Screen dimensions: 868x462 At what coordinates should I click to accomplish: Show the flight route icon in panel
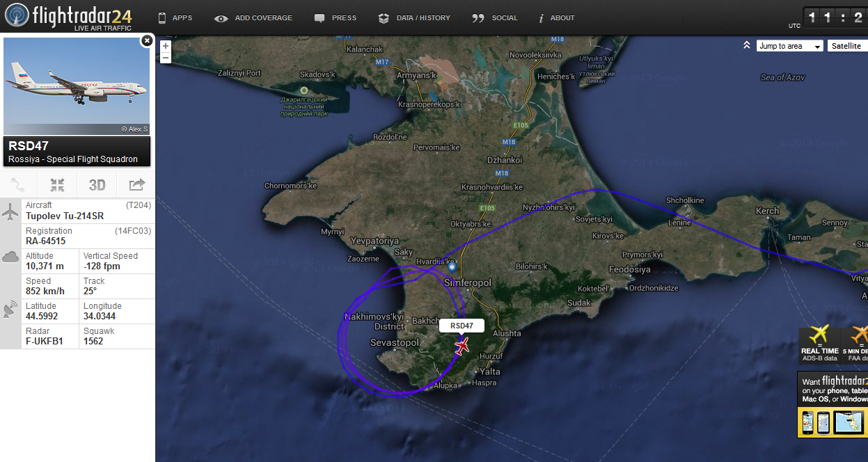[x=19, y=185]
